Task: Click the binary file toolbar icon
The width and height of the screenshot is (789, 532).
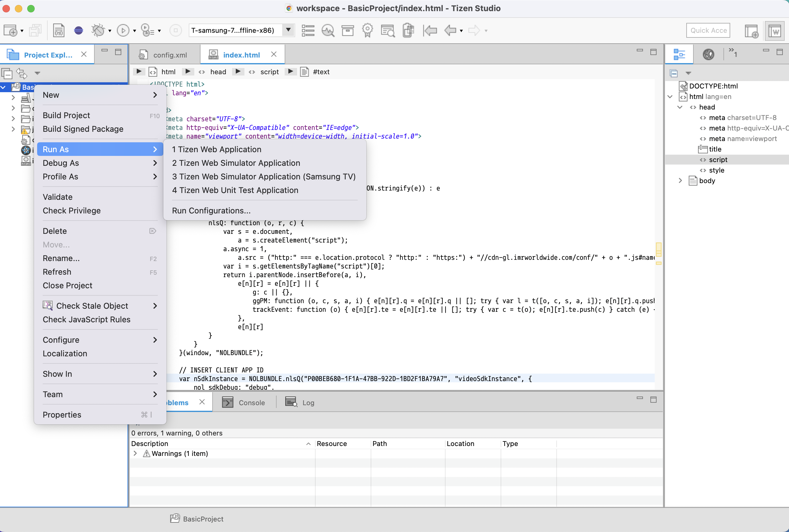Action: pos(59,31)
